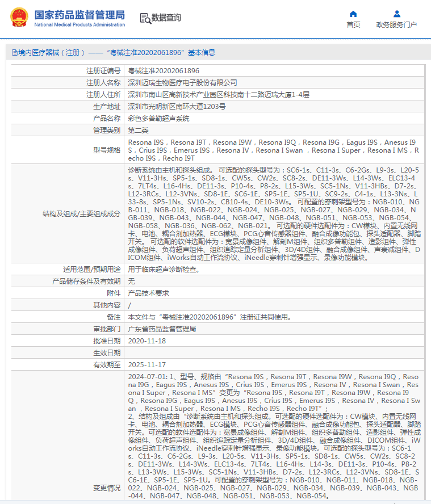
Task: Click the 政务服务门户 user icon
Action: tap(397, 14)
